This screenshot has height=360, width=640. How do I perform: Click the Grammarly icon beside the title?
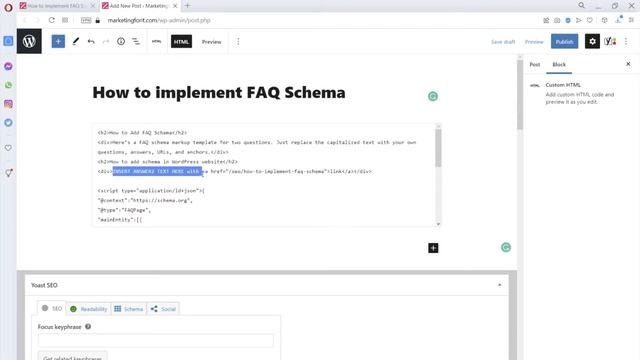pyautogui.click(x=433, y=96)
